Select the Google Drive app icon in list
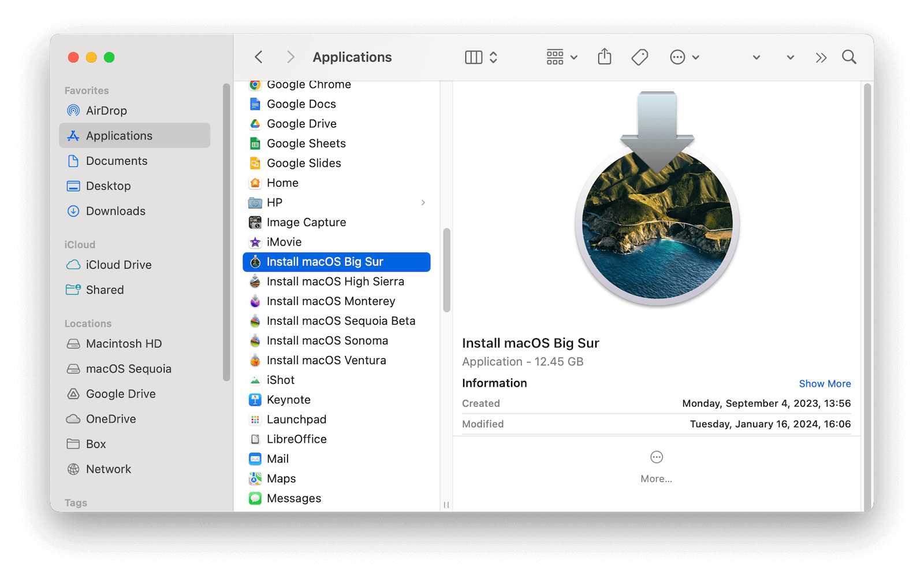The height and width of the screenshot is (578, 924). 255,124
